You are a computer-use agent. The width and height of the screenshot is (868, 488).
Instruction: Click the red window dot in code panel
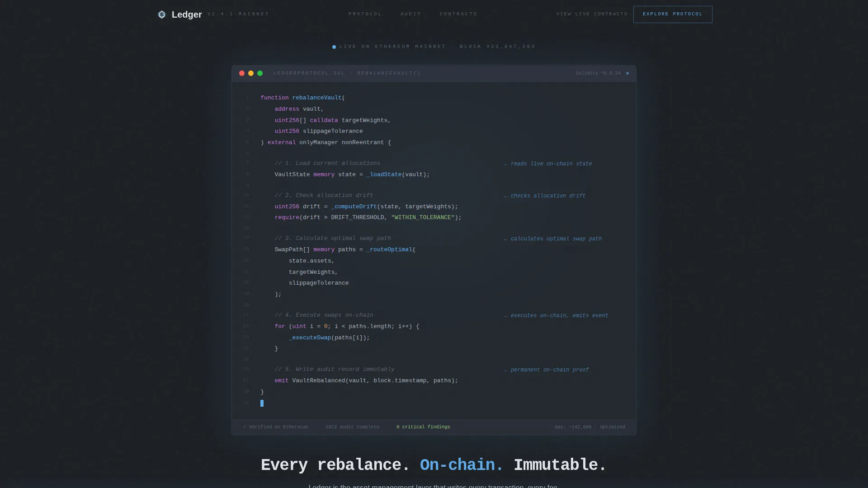pos(242,73)
